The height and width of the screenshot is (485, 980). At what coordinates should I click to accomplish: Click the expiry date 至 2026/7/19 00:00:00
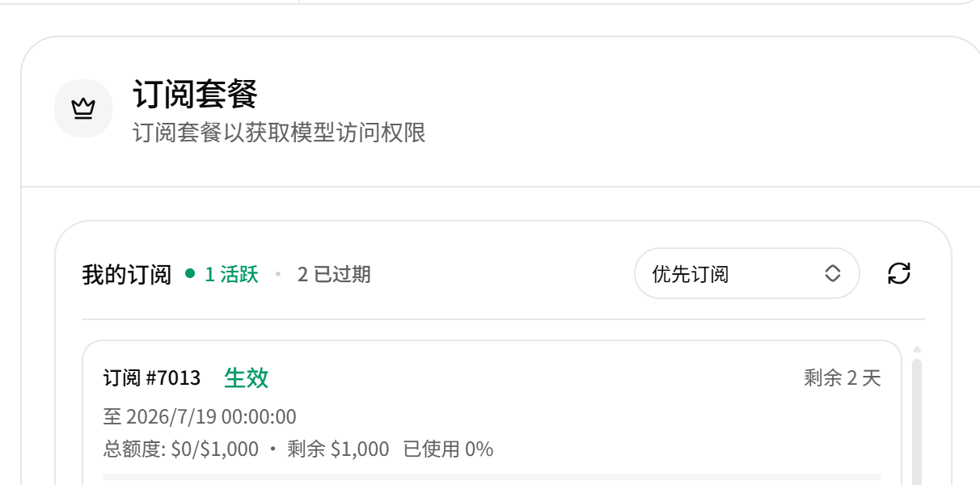[x=200, y=417]
